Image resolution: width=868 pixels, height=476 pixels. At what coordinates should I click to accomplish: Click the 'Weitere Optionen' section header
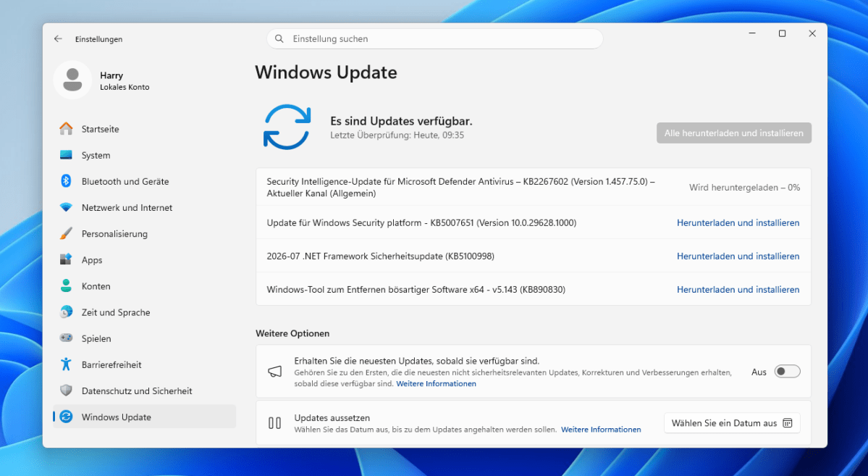point(292,333)
